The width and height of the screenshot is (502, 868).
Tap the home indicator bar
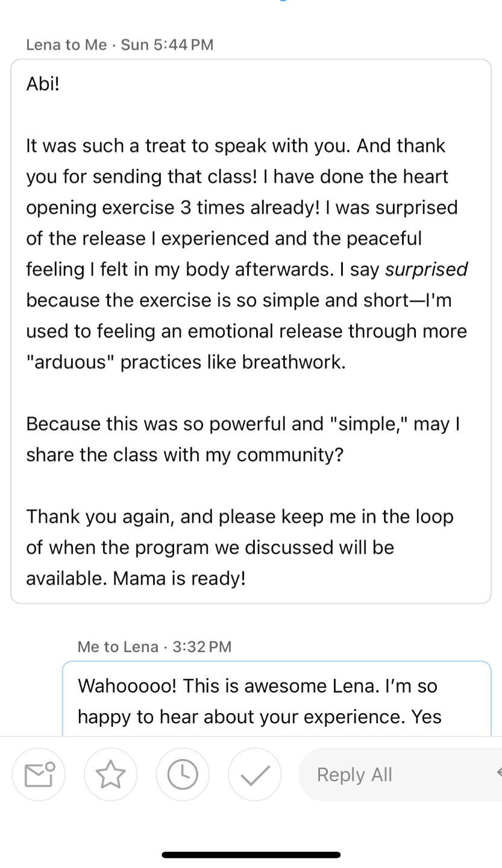[251, 855]
